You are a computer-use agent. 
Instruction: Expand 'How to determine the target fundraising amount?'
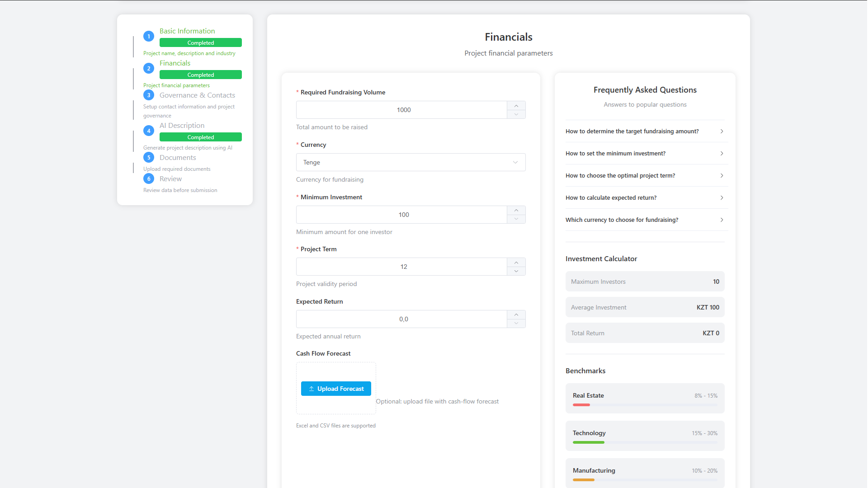point(645,131)
